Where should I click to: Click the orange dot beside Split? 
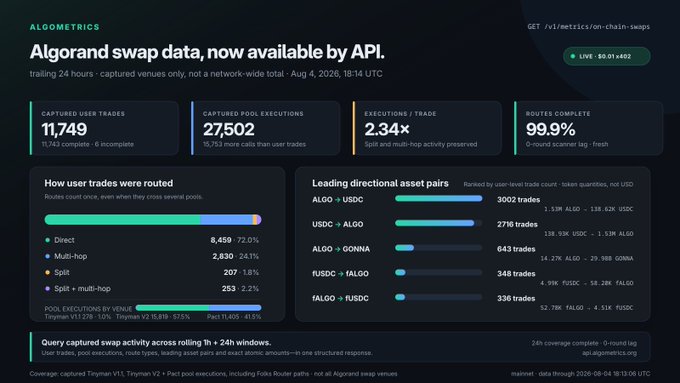pos(47,272)
